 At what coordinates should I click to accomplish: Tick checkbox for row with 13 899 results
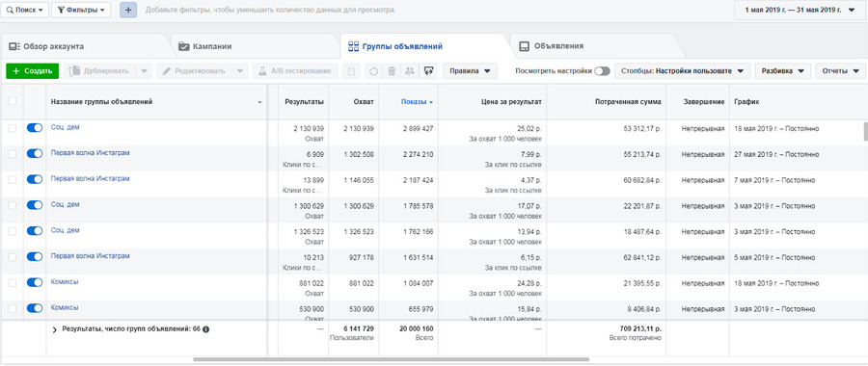[13, 179]
